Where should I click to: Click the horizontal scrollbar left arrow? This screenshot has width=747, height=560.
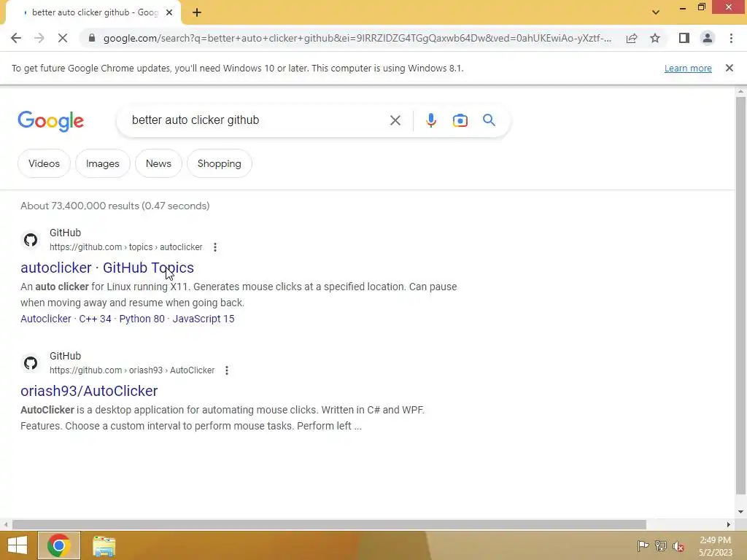pos(6,525)
